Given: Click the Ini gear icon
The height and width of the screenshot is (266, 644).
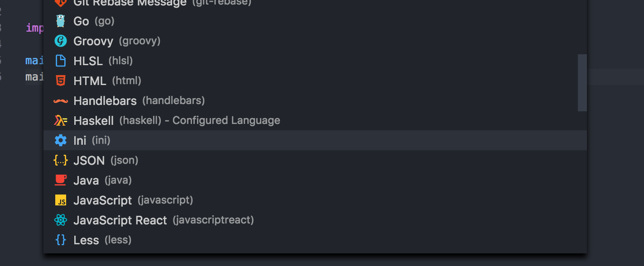Looking at the screenshot, I should pos(60,140).
